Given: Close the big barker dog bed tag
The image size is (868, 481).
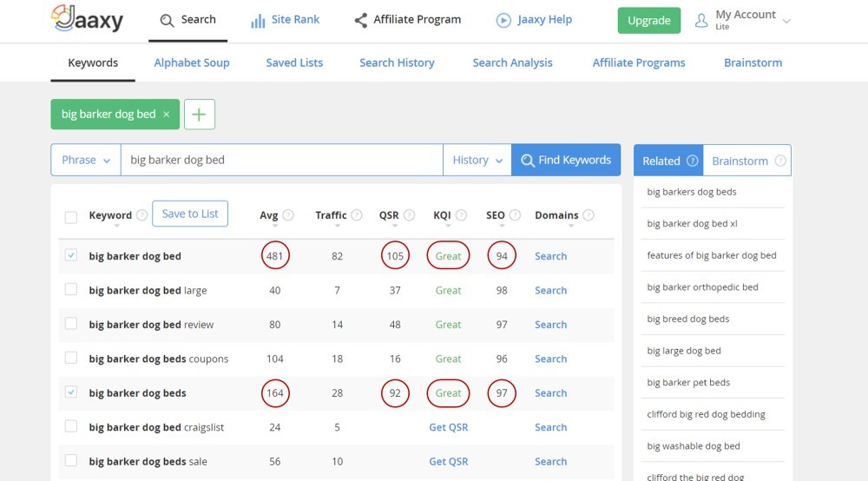Looking at the screenshot, I should click(x=166, y=115).
